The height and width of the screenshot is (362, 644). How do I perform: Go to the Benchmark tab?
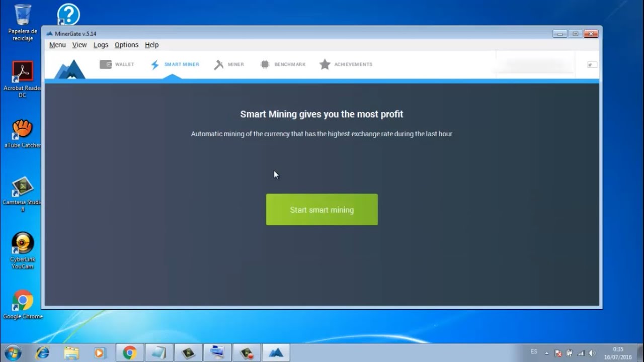click(283, 64)
